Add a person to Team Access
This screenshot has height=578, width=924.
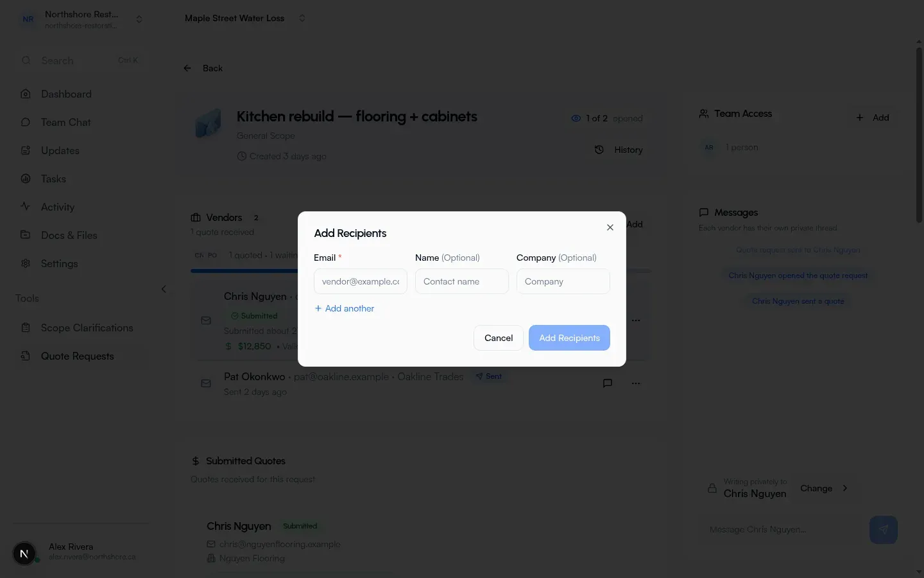(x=873, y=118)
